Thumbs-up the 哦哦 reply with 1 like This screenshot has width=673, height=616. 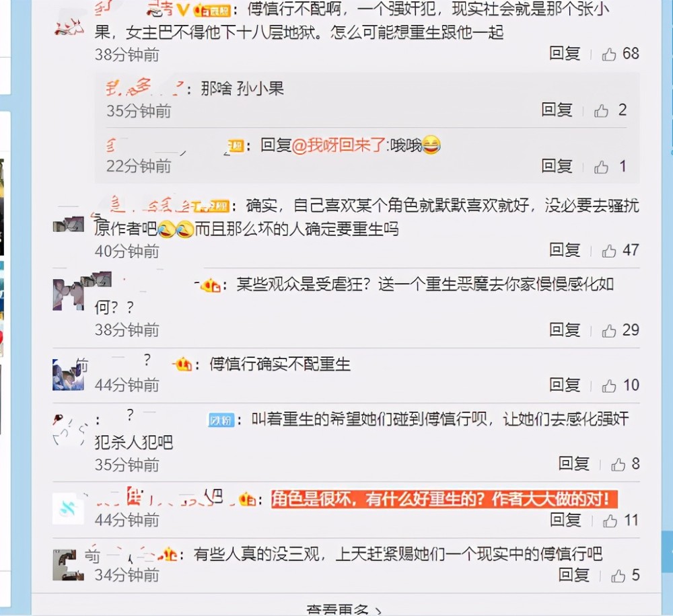coord(601,167)
